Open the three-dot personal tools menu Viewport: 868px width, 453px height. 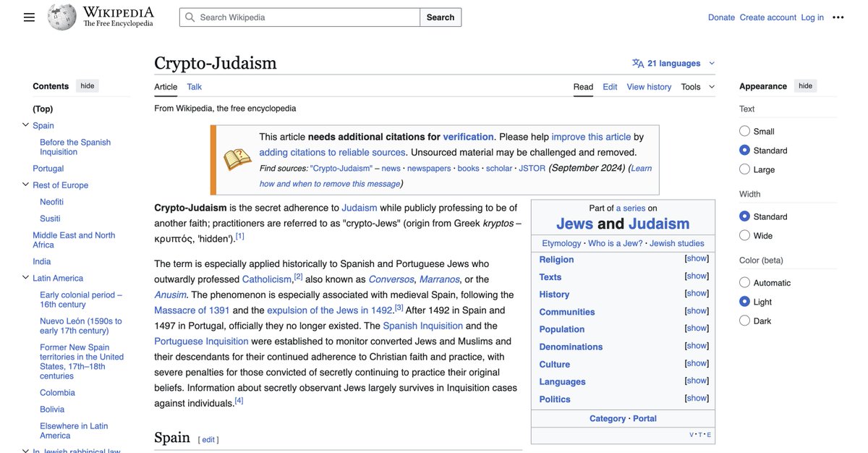tap(838, 17)
